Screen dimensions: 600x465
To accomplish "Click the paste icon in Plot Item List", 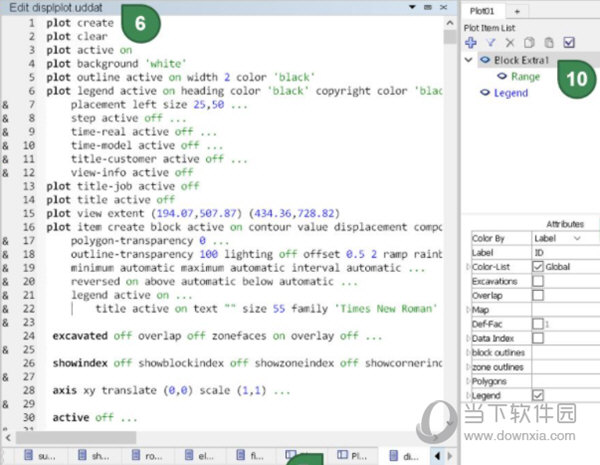I will coord(549,42).
